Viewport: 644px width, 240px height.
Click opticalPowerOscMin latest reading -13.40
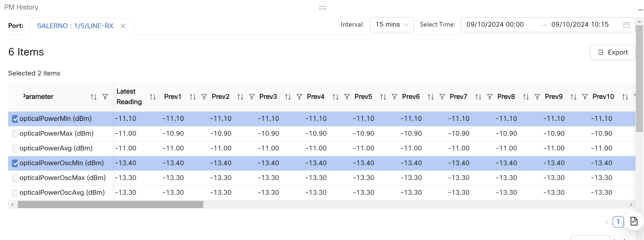[125, 163]
